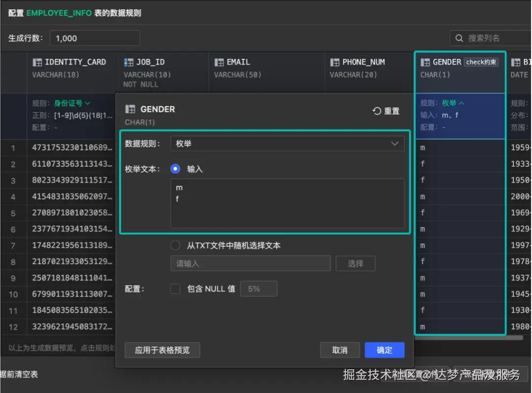Click the check约束 tag on GENDER column
The height and width of the screenshot is (393, 532).
pos(481,62)
